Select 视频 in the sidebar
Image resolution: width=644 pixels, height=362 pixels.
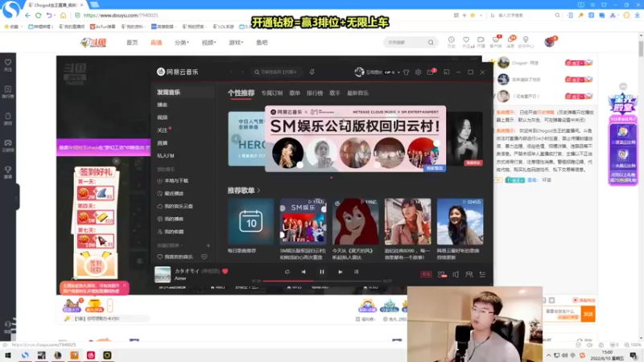pos(163,117)
